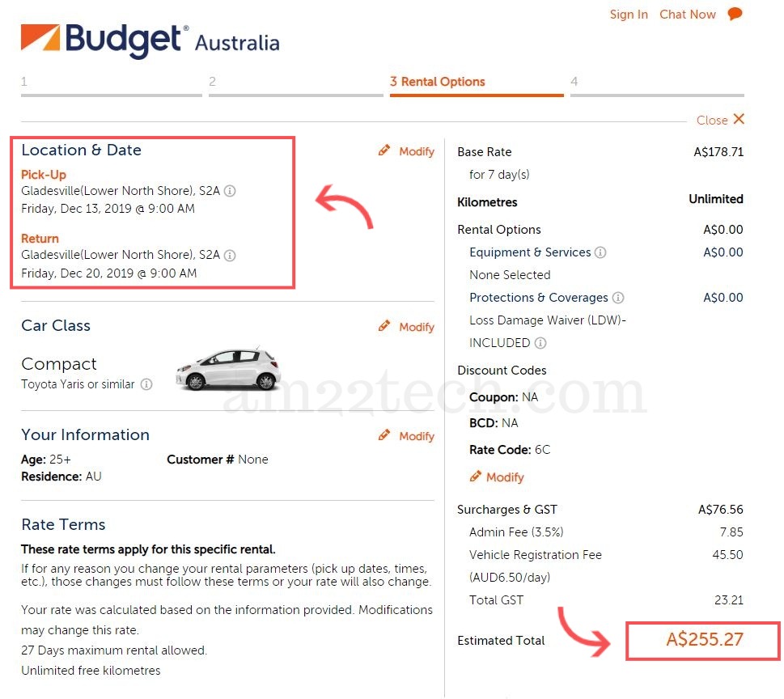Open Equipment & Services info icon

tap(600, 252)
